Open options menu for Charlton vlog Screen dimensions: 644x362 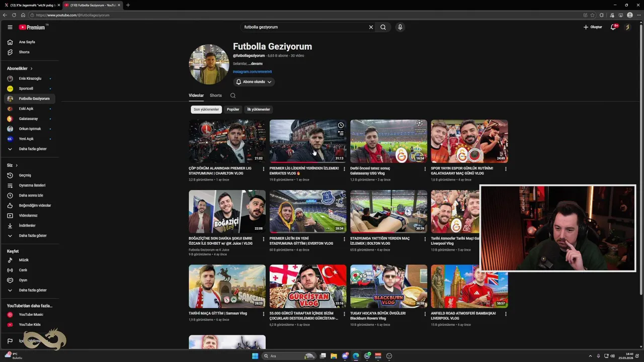coord(264,169)
